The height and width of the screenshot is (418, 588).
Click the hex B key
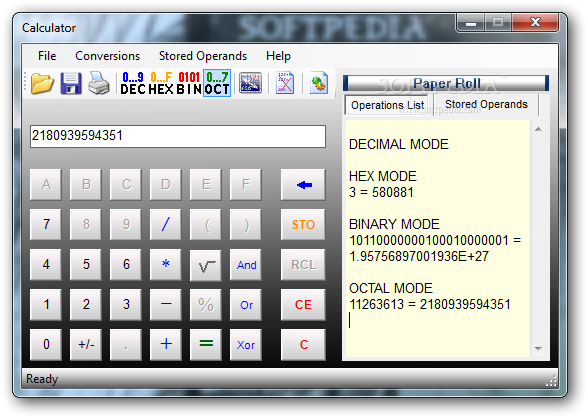click(x=86, y=184)
